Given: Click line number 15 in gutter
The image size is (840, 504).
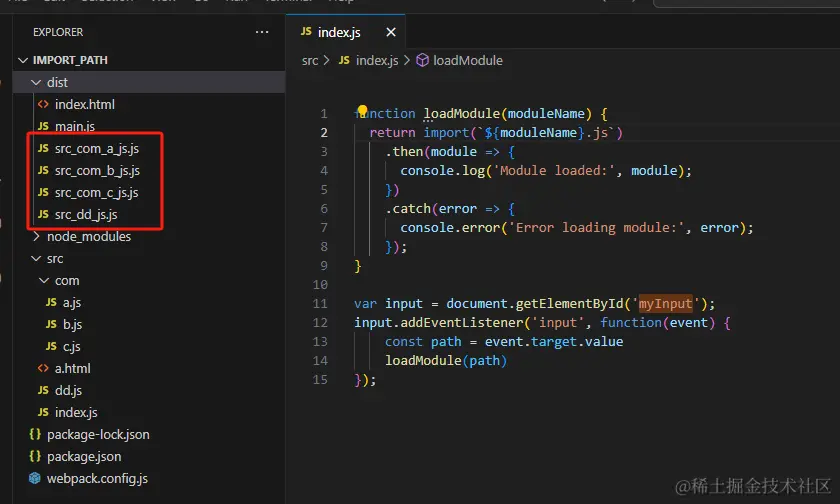Looking at the screenshot, I should [320, 380].
